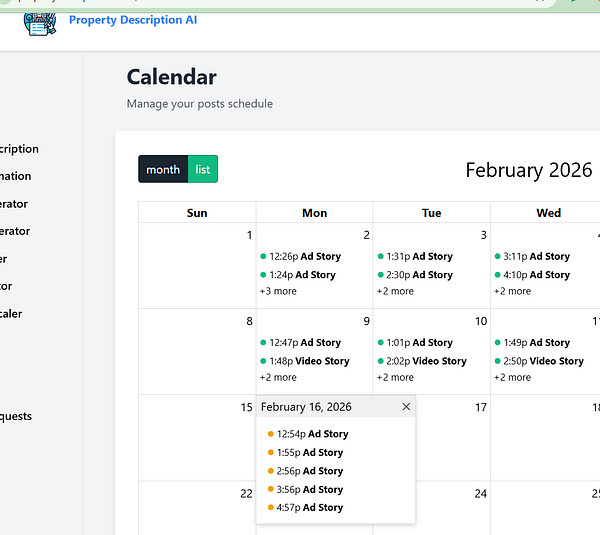600x535 pixels.
Task: Select day 17 in the calendar
Action: [481, 407]
